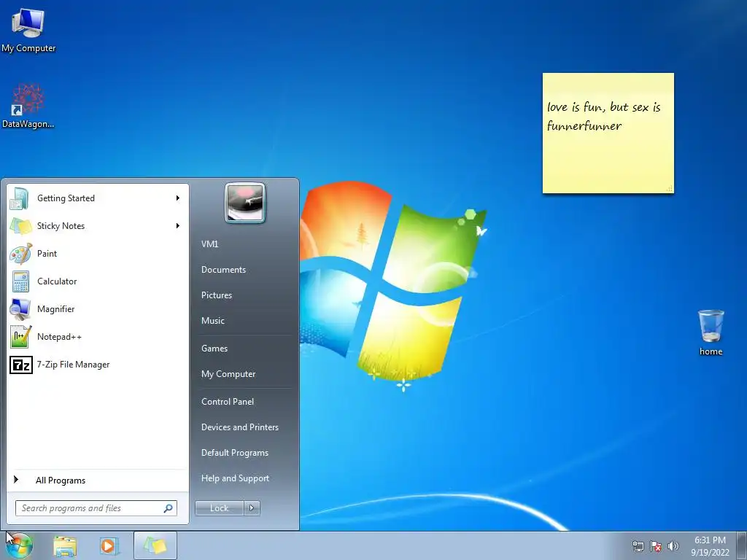Image resolution: width=747 pixels, height=560 pixels.
Task: Click the Search programs and files box
Action: point(96,508)
